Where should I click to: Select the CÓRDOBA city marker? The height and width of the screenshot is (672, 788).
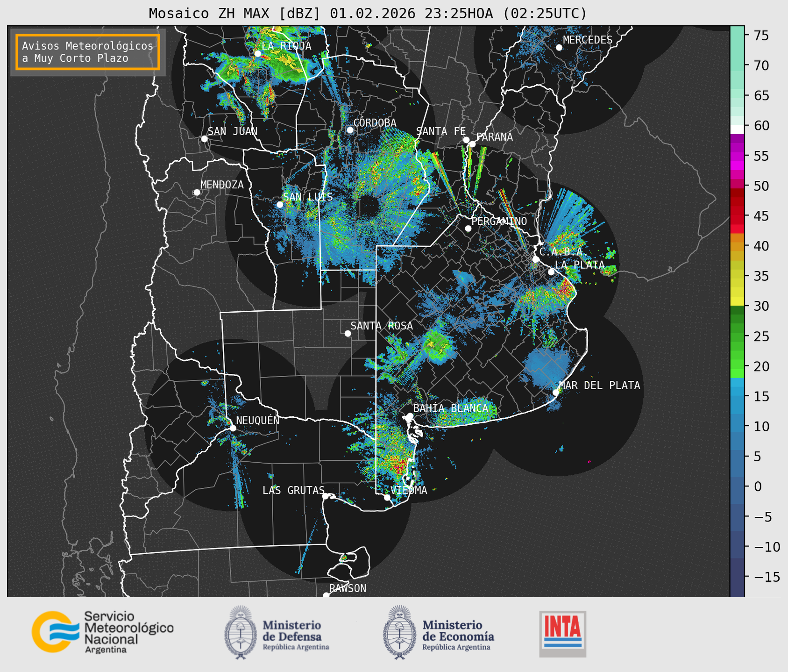click(350, 130)
